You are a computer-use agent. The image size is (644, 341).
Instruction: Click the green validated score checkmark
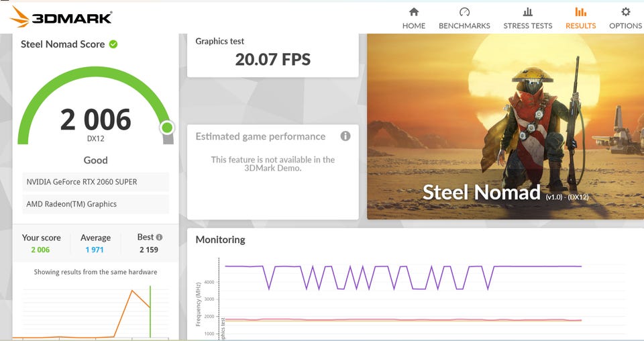pyautogui.click(x=113, y=44)
